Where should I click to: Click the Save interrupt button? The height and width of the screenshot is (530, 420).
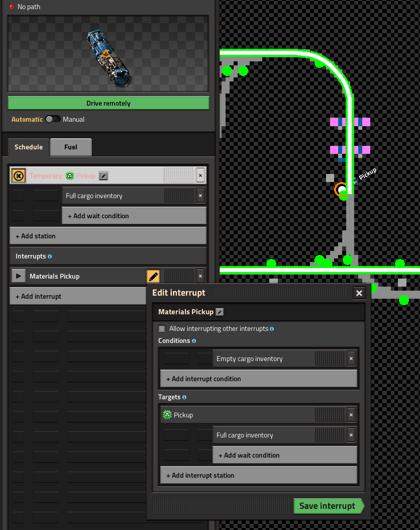pos(329,506)
